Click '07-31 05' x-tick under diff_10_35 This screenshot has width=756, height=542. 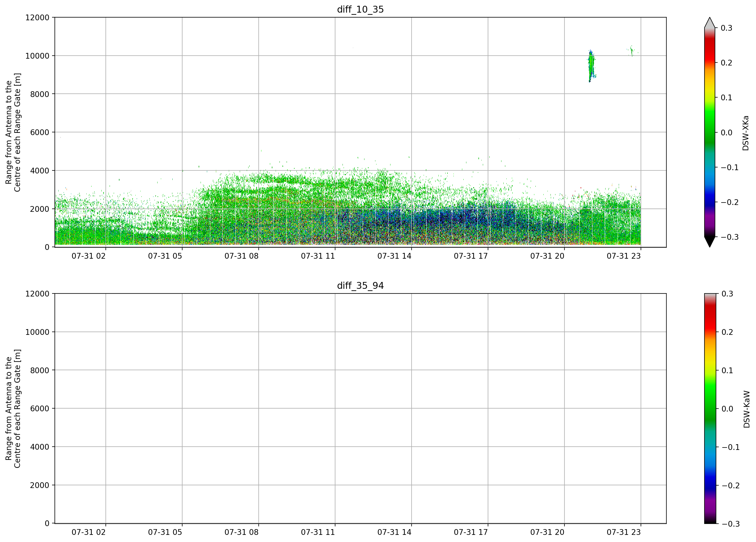(165, 256)
